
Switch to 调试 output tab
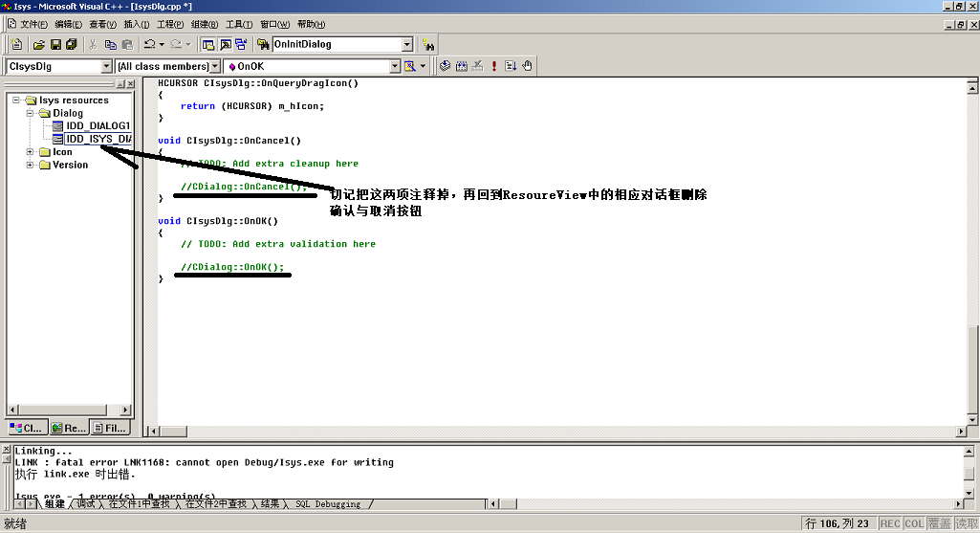[86, 504]
